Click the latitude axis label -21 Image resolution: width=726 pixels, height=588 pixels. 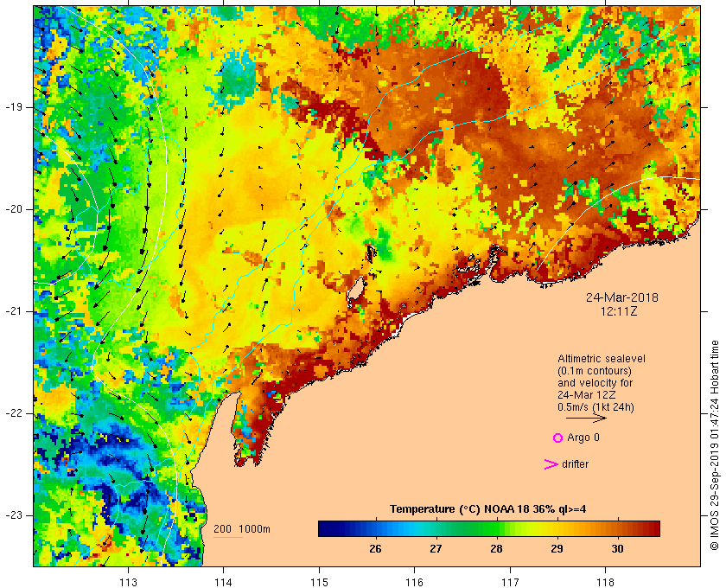(14, 311)
